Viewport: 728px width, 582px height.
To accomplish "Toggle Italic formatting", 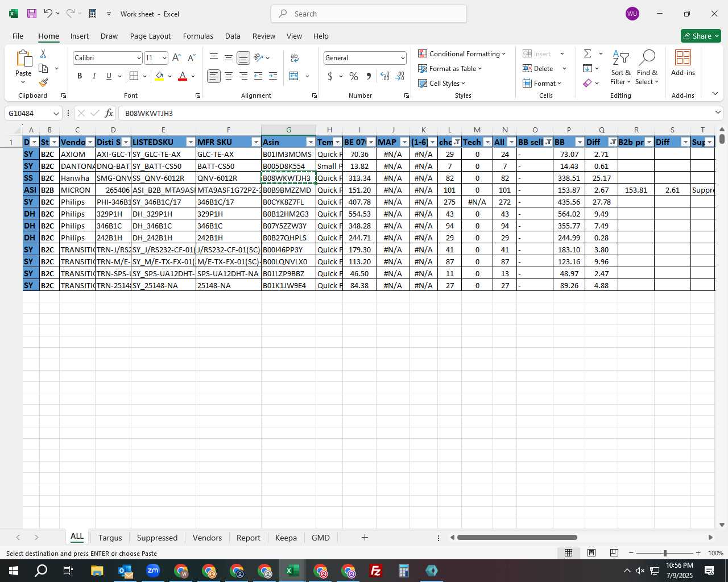I will (94, 76).
